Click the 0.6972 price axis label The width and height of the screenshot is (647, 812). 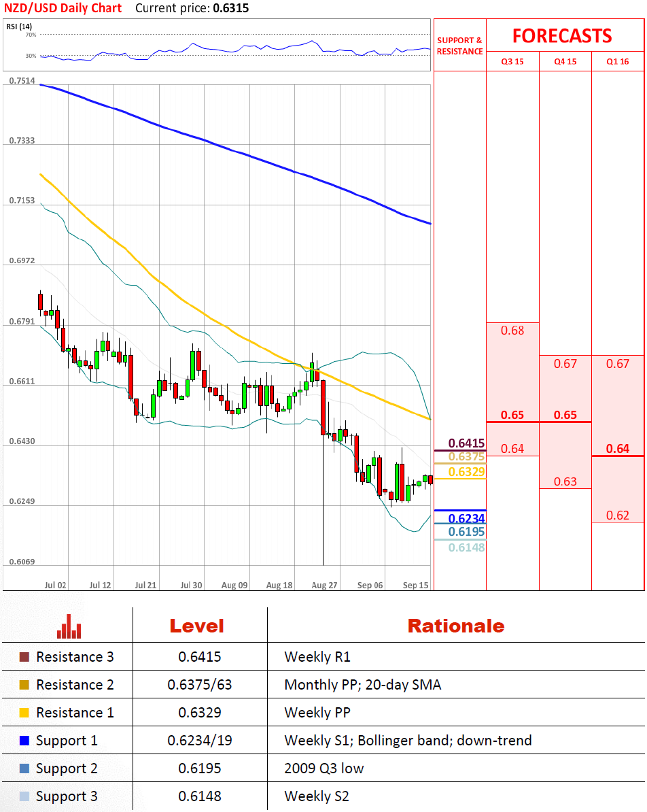pyautogui.click(x=22, y=260)
